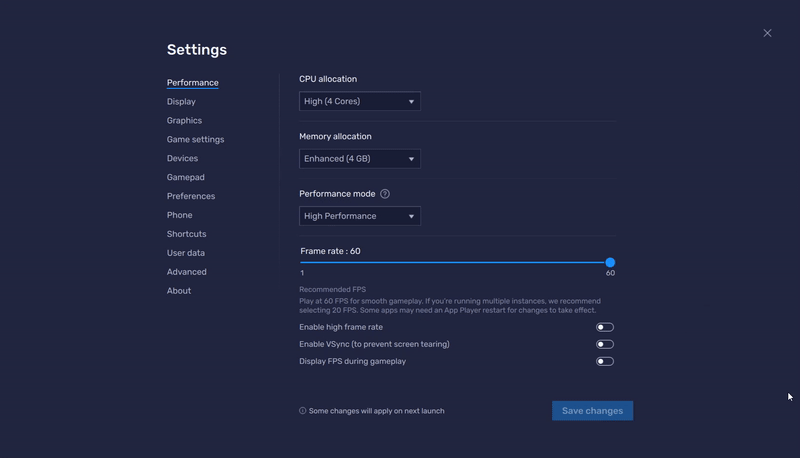Image resolution: width=800 pixels, height=458 pixels.
Task: Open the Advanced settings section
Action: [187, 272]
